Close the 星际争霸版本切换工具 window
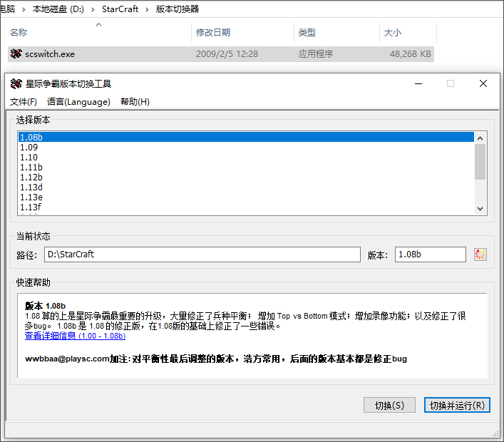The image size is (504, 442). (x=483, y=84)
